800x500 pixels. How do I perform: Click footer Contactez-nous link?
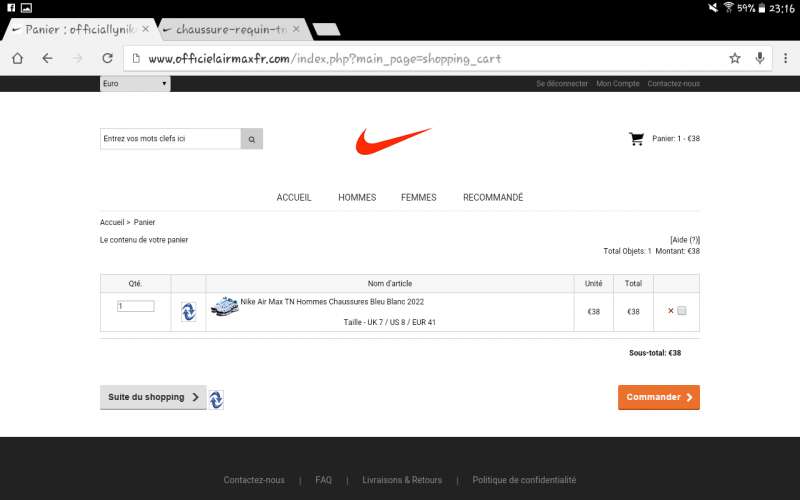pyautogui.click(x=254, y=480)
